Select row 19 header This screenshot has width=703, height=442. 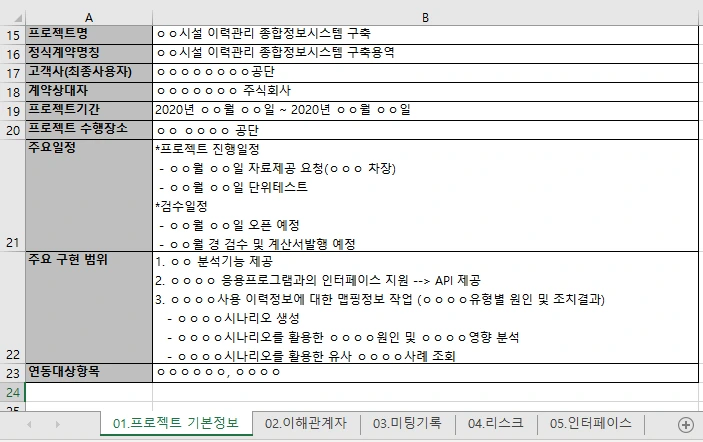(13, 111)
